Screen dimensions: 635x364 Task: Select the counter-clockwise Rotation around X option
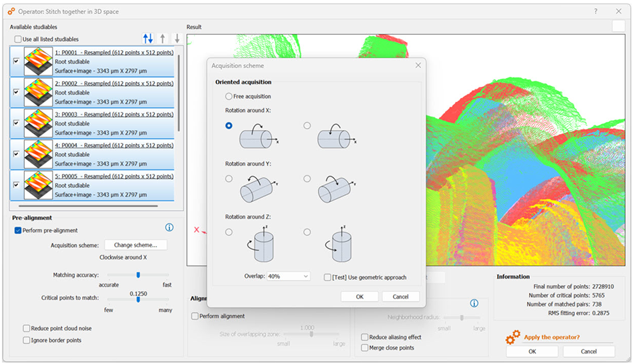pos(307,125)
